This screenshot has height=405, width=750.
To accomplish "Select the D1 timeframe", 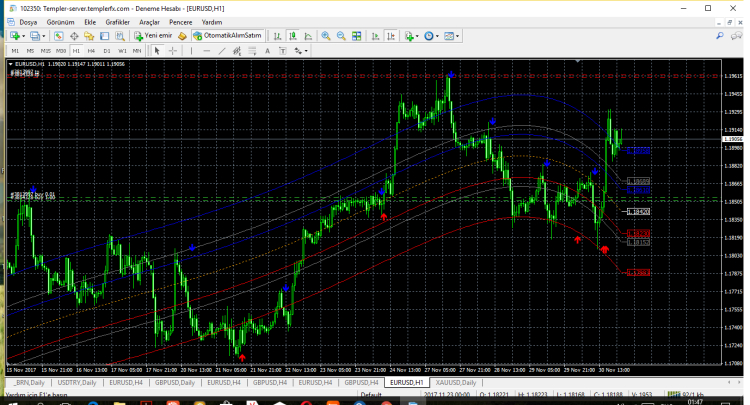I will point(107,51).
